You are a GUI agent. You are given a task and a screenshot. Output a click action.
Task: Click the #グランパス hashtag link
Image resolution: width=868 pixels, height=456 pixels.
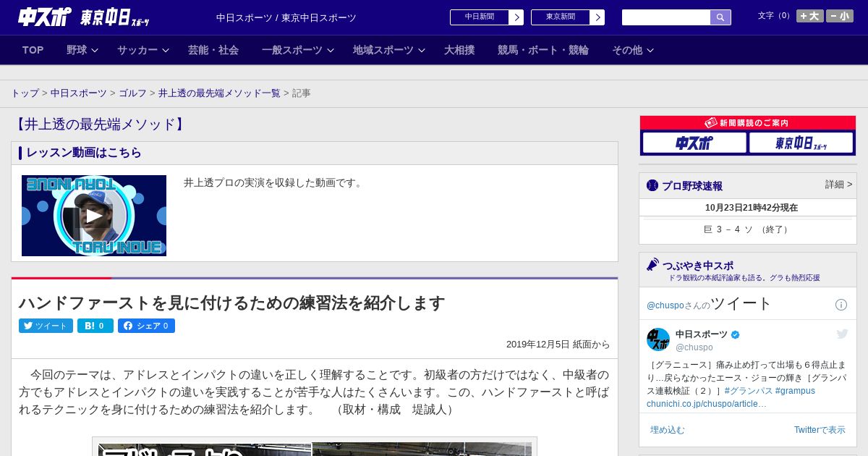click(748, 391)
